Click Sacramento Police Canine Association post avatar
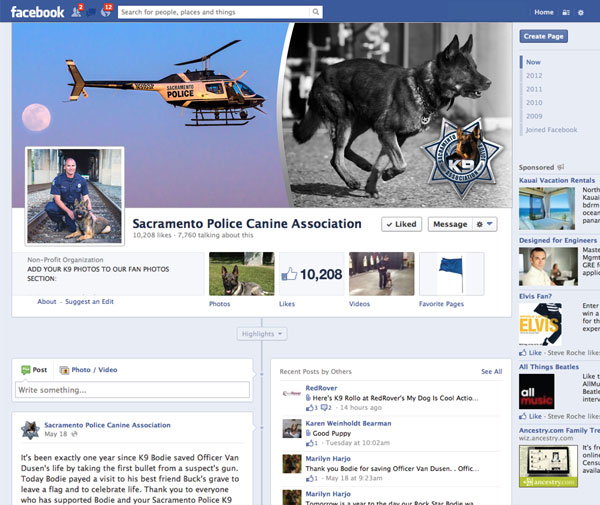Viewport: 600px width, 505px height. tap(30, 430)
